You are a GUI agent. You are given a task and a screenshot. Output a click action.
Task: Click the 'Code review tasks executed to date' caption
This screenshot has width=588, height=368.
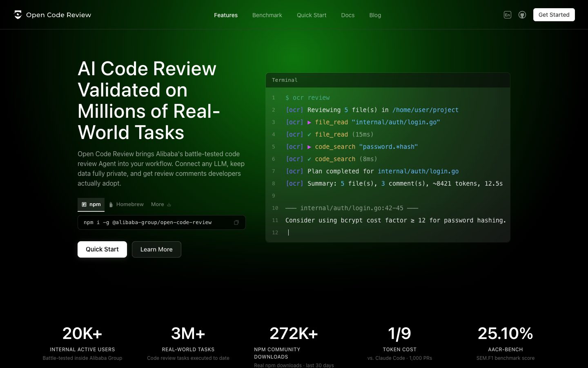click(188, 358)
